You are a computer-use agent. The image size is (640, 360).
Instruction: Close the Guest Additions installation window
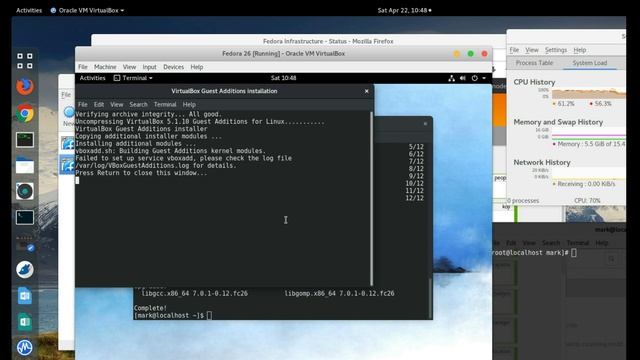pos(367,91)
